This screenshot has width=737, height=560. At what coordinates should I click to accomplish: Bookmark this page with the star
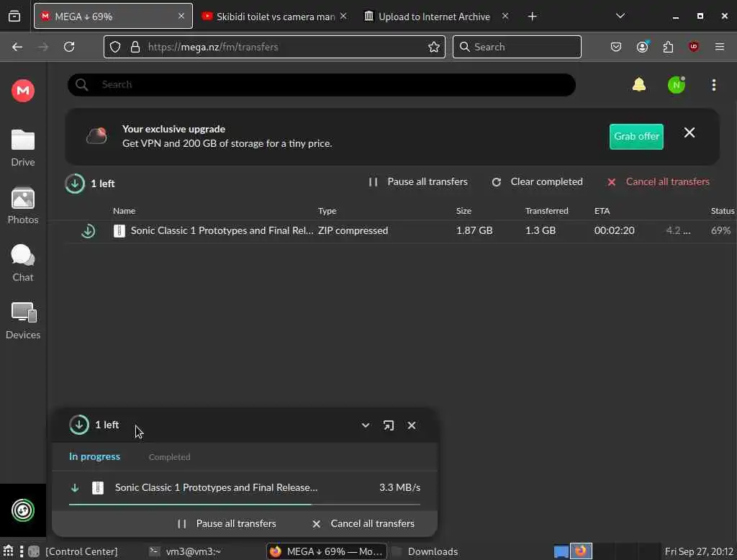[434, 47]
